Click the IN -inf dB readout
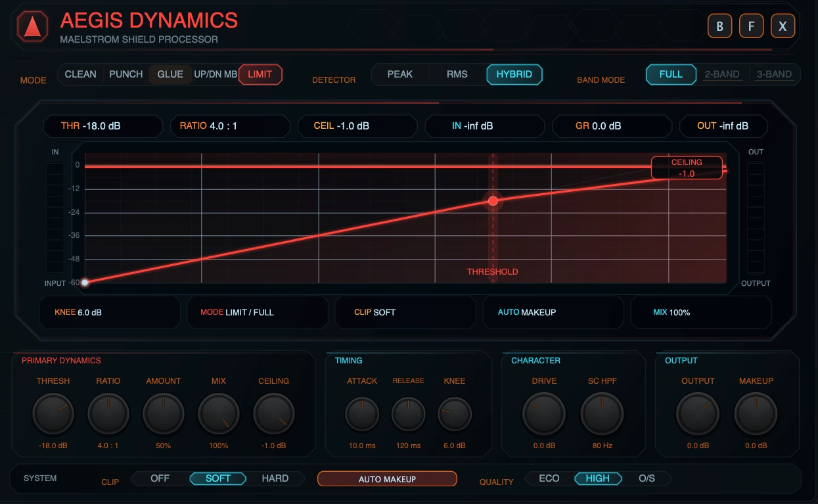 click(485, 126)
